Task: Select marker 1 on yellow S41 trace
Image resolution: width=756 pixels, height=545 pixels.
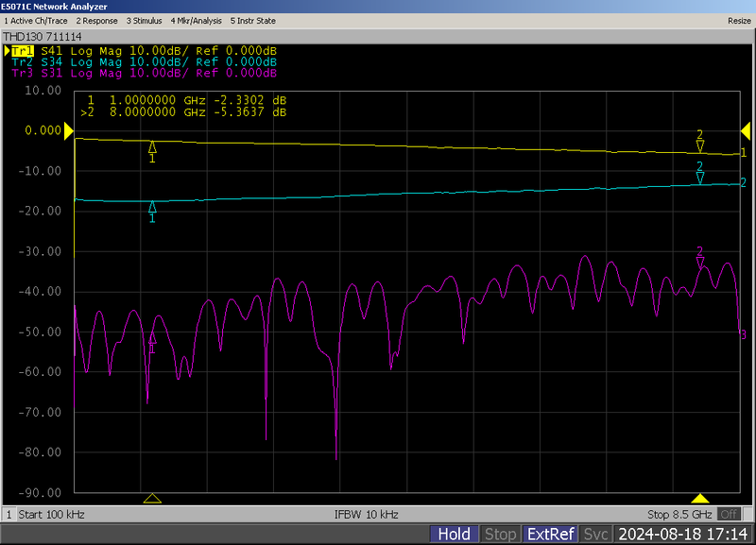Action: [x=152, y=147]
